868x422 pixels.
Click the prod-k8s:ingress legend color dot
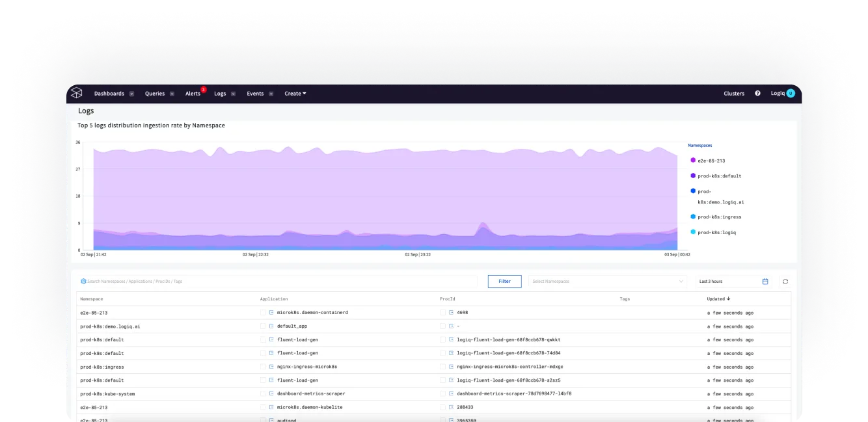pyautogui.click(x=693, y=217)
